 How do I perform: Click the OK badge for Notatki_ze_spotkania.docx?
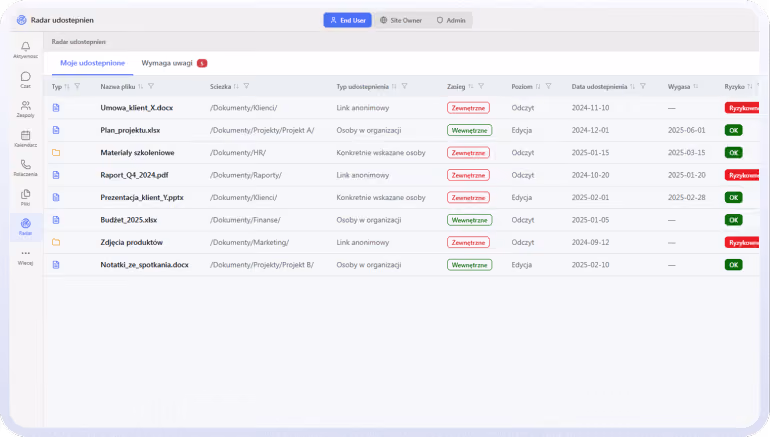(x=734, y=265)
